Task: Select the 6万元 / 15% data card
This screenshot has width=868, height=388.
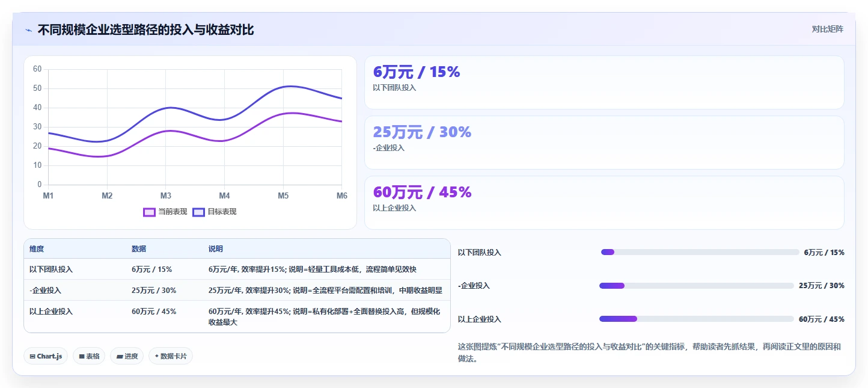Action: point(604,82)
